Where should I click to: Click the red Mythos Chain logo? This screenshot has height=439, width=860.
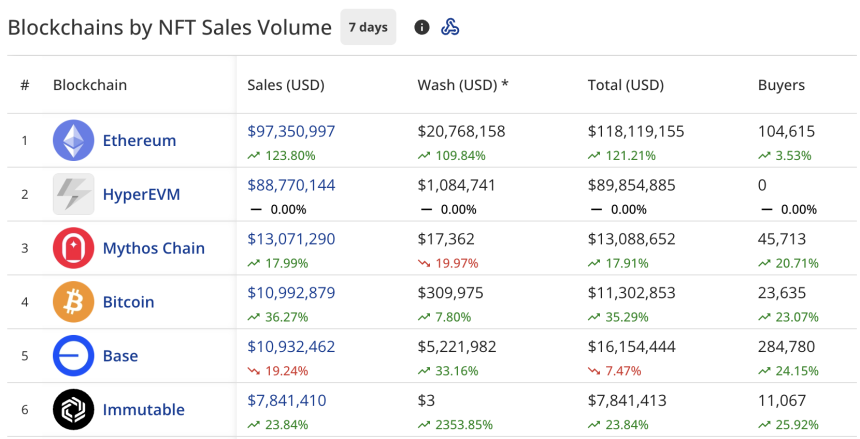[x=73, y=248]
